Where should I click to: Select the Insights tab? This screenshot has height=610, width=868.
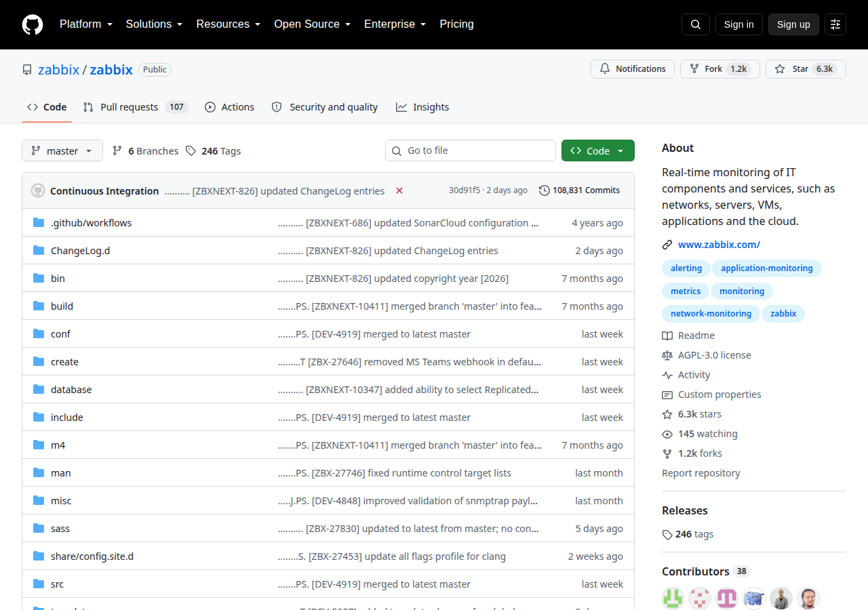click(422, 107)
